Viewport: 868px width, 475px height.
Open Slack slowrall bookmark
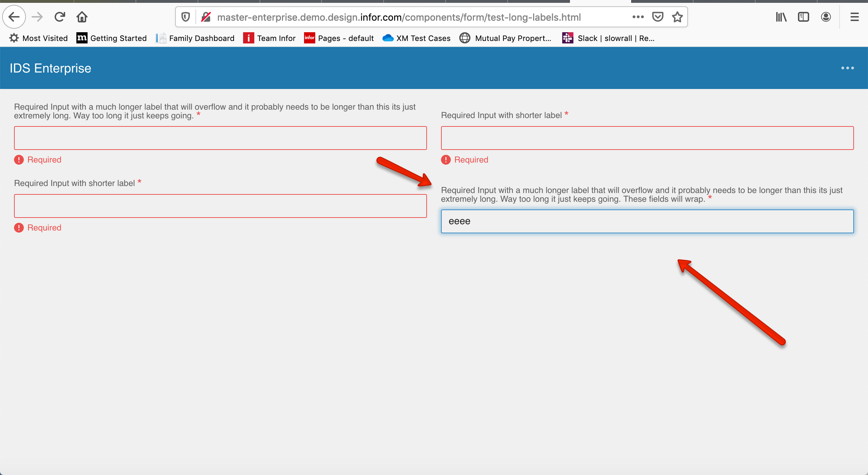[608, 38]
